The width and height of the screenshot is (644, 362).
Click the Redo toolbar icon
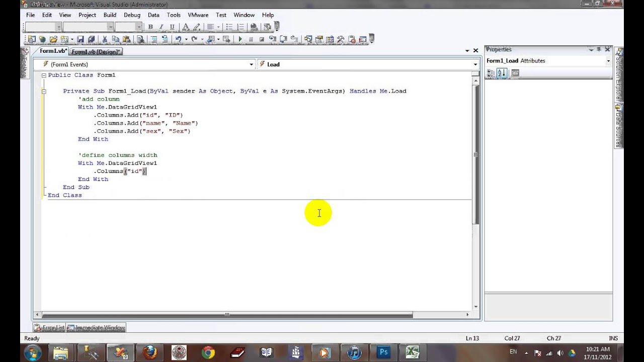pos(195,39)
